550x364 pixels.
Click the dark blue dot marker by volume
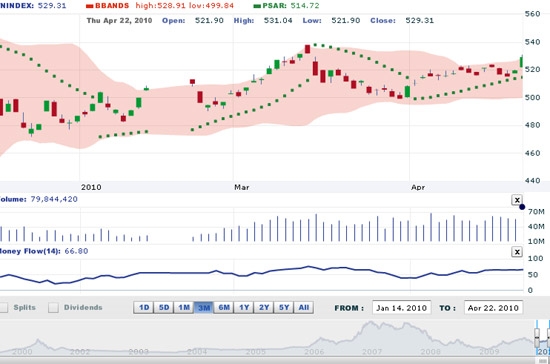522,207
